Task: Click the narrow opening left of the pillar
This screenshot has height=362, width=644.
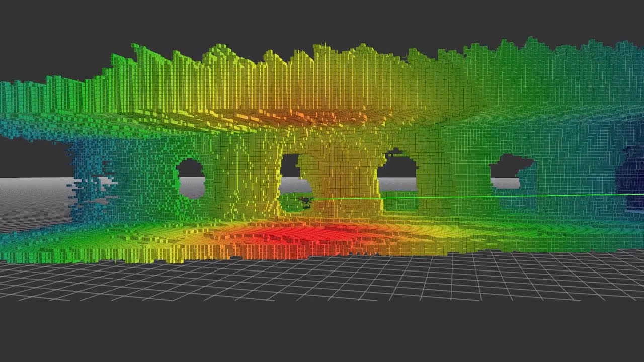Action: coord(288,174)
